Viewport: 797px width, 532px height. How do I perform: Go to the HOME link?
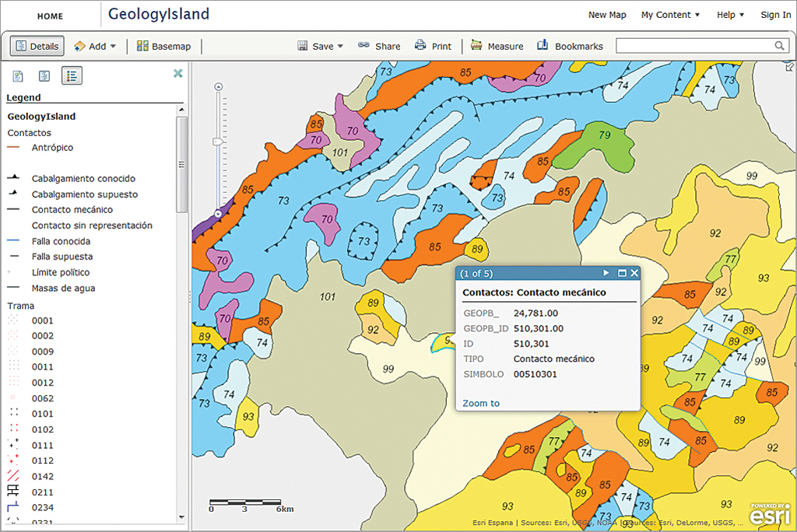[x=51, y=16]
